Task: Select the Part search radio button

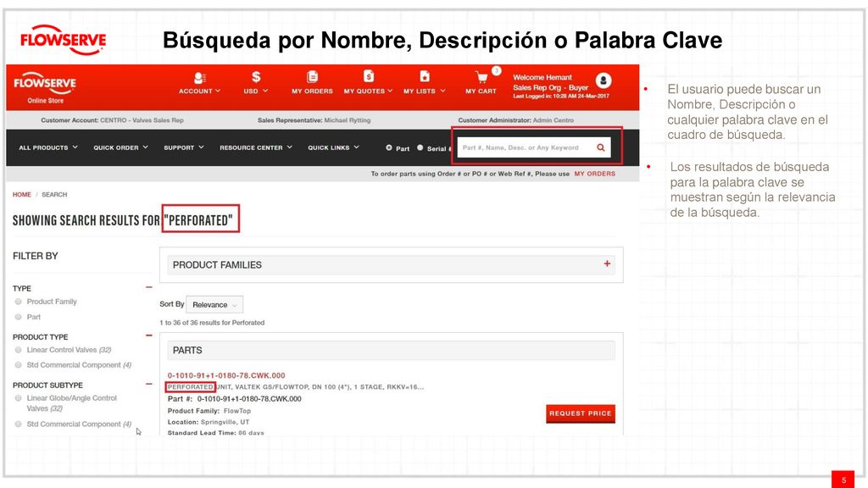Action: tap(388, 147)
